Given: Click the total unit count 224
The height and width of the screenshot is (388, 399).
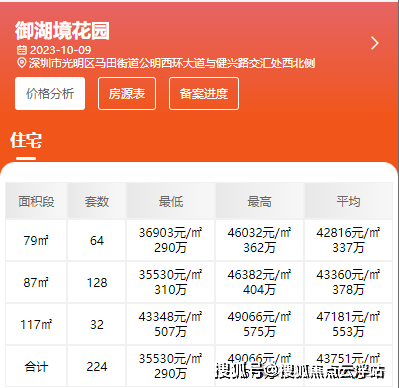Looking at the screenshot, I should click(x=97, y=367).
